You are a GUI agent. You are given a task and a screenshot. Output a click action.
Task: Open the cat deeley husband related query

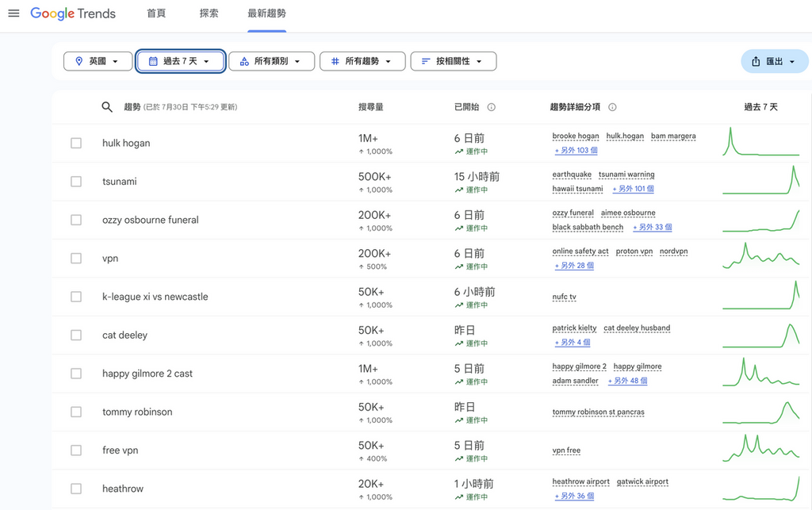pyautogui.click(x=637, y=328)
